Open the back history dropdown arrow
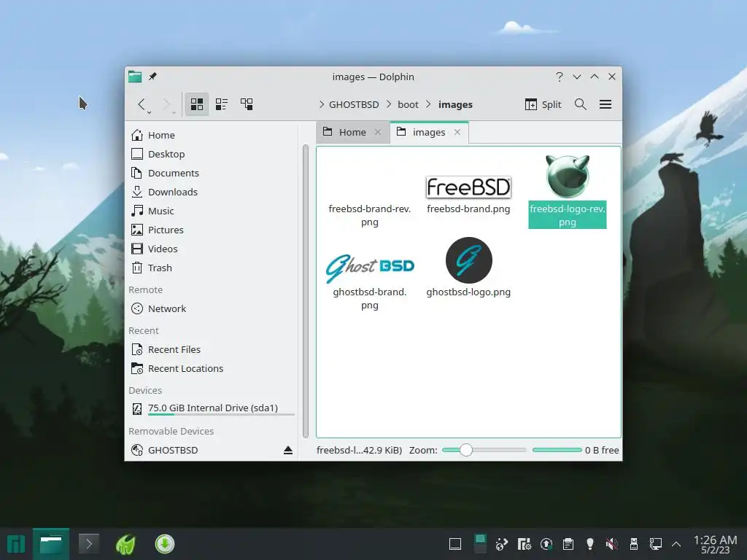The height and width of the screenshot is (560, 747). coord(150,112)
